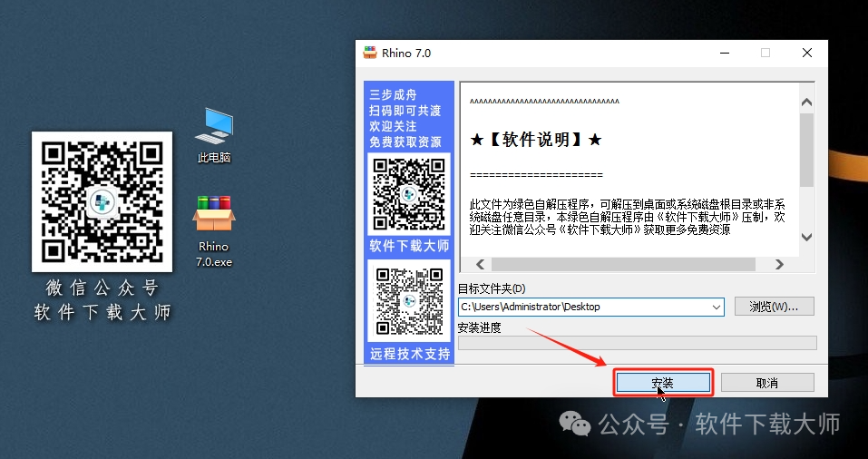Click the horizontal scroll left arrow
868x459 pixels.
[480, 265]
